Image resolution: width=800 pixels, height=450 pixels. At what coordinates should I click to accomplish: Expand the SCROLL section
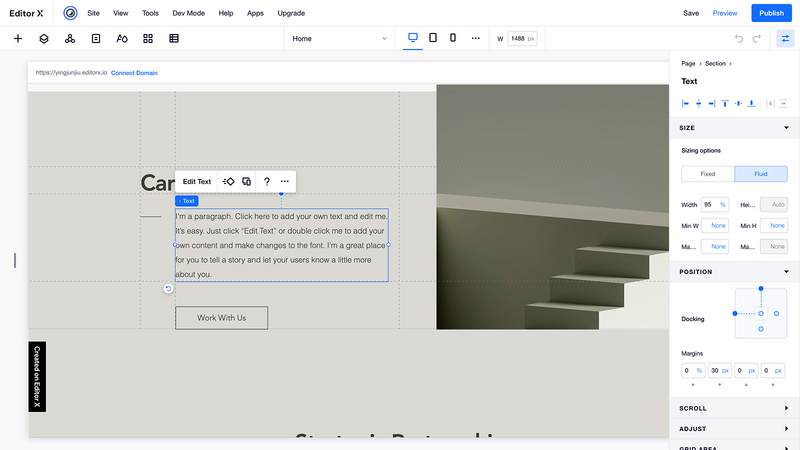point(786,408)
